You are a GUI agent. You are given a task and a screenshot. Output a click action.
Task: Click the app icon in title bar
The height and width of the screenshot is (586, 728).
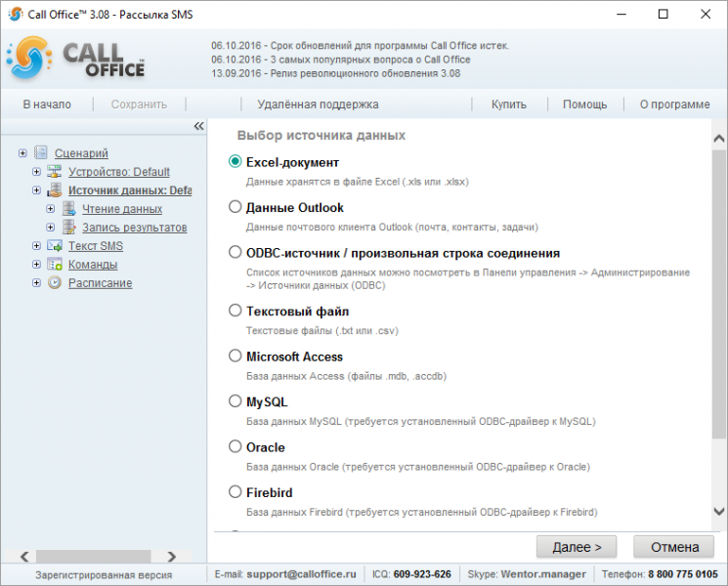coord(16,15)
